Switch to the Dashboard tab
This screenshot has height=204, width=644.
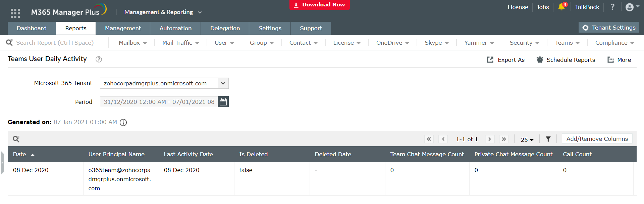32,28
